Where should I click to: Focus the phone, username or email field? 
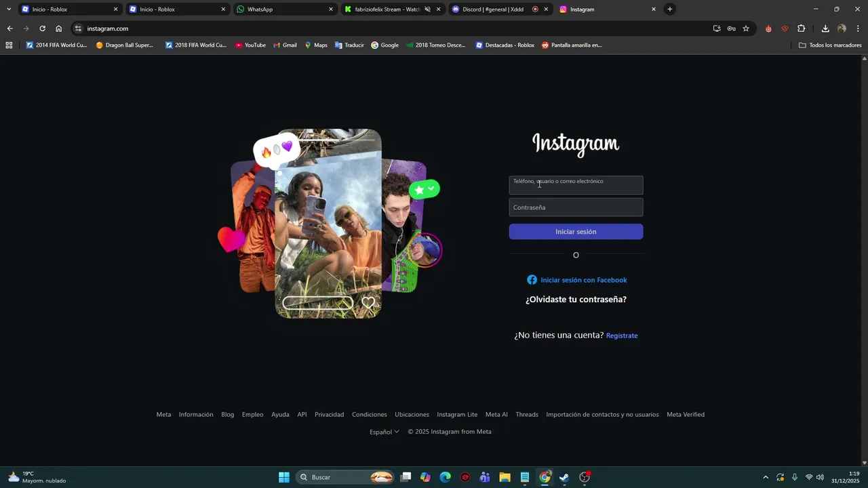(x=576, y=185)
